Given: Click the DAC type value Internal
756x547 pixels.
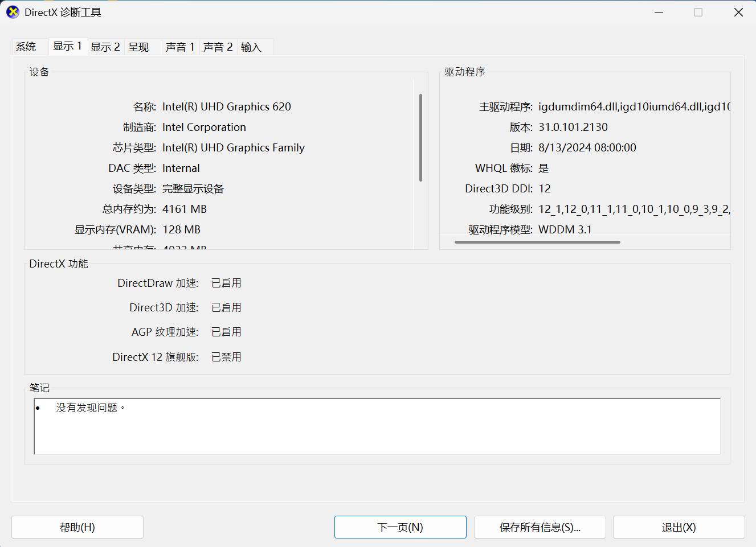Looking at the screenshot, I should (181, 168).
